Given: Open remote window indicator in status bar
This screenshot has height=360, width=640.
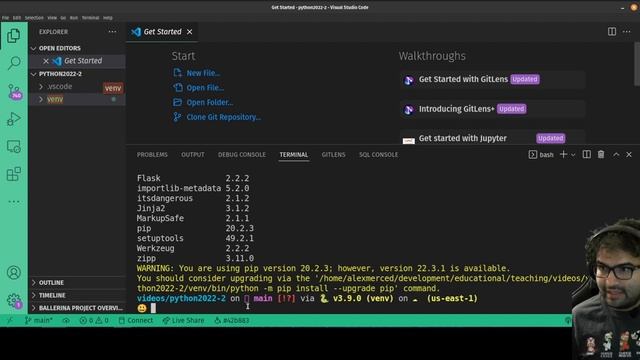Looking at the screenshot, I should (10, 320).
